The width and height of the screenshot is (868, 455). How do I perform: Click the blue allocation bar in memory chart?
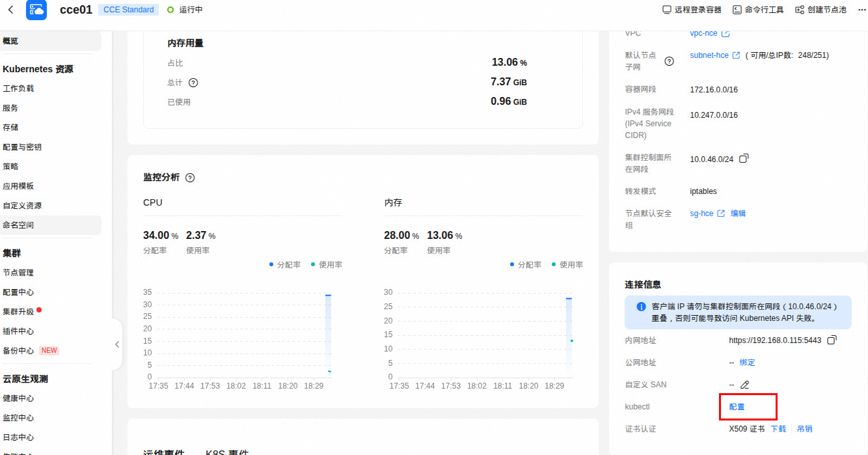(x=569, y=337)
